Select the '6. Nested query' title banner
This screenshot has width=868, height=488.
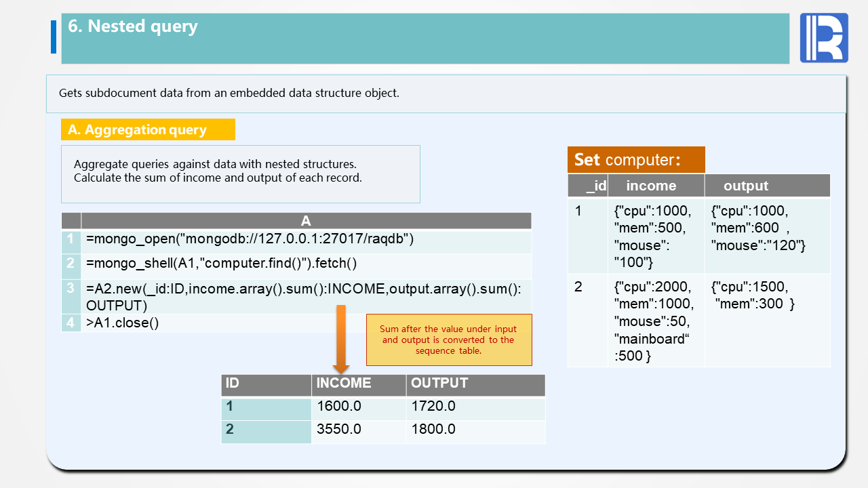pyautogui.click(x=425, y=39)
